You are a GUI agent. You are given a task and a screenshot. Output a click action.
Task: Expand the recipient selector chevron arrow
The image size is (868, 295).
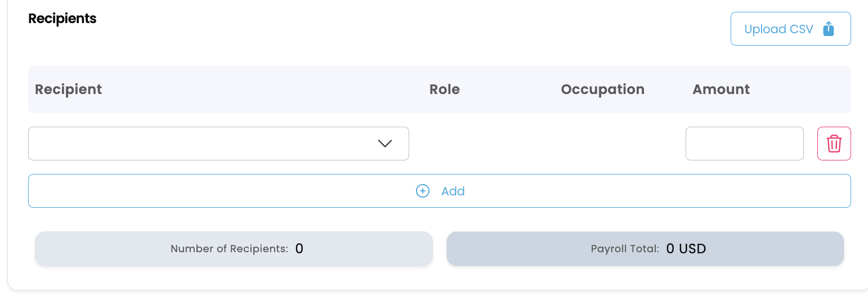384,144
